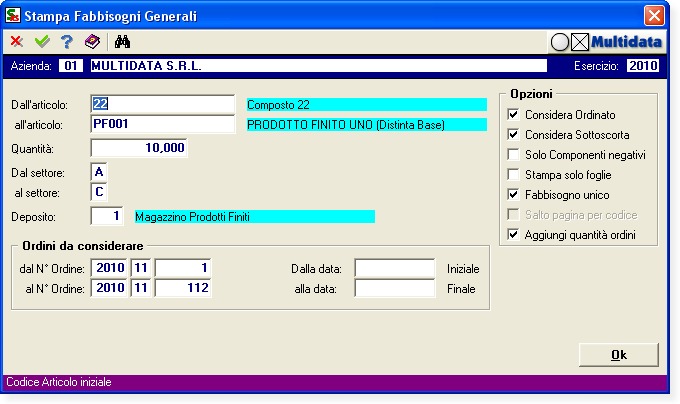
Task: Toggle Considera Ordinato checkbox
Action: 513,115
